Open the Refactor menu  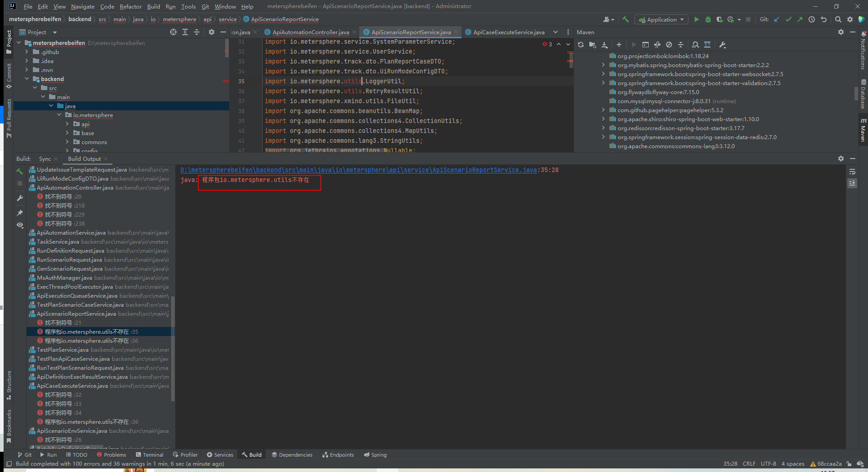pos(131,6)
